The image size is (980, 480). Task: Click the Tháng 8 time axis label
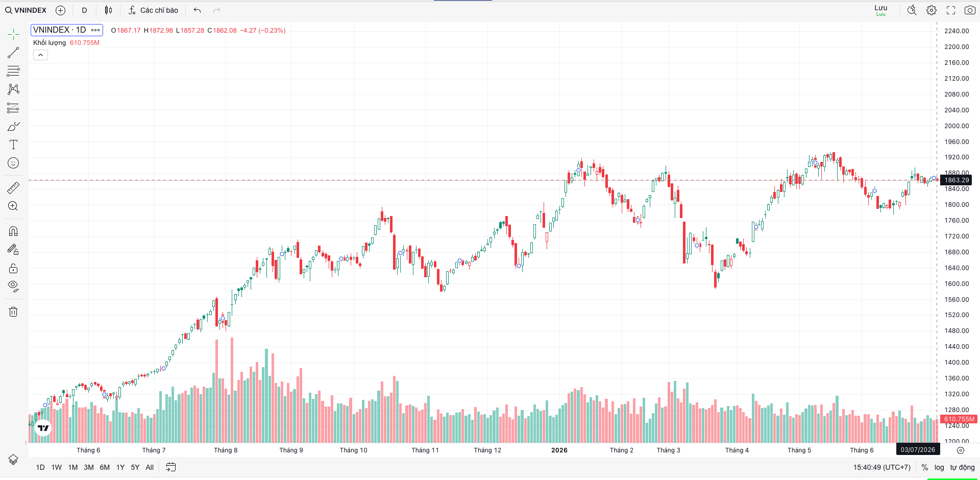point(226,450)
